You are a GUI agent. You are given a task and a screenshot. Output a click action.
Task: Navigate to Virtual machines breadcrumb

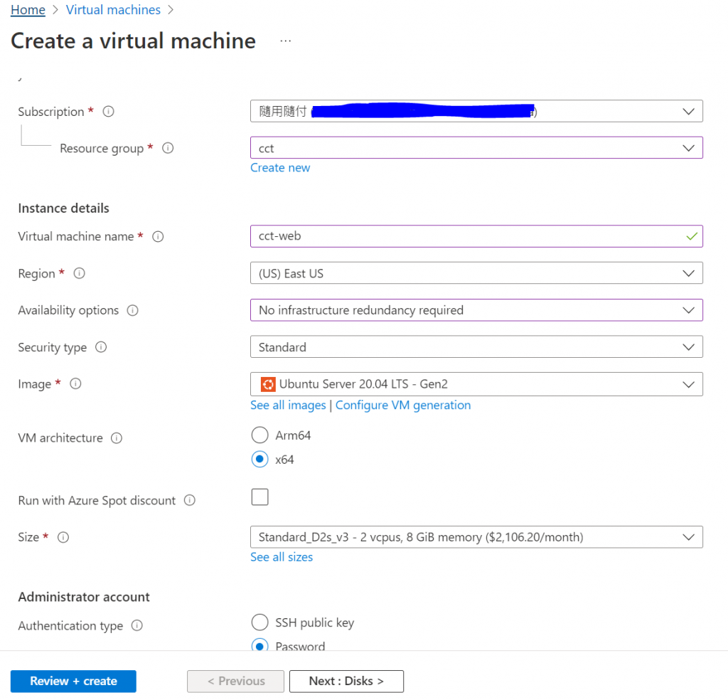pos(113,10)
